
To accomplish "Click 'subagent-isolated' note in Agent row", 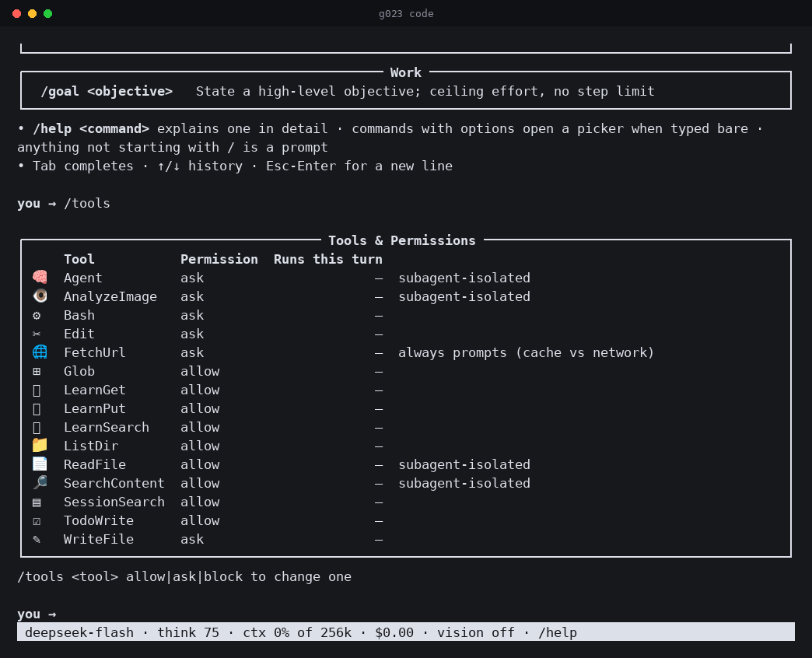I will [464, 278].
